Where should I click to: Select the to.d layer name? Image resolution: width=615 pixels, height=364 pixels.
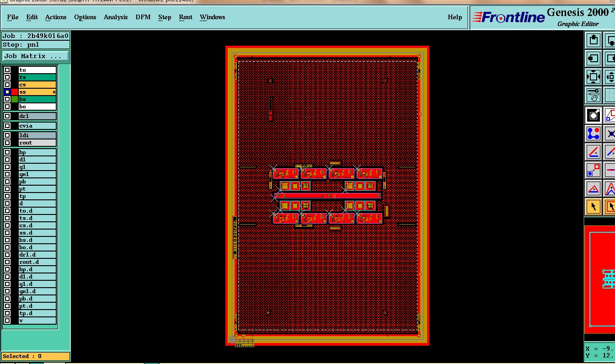click(x=37, y=211)
